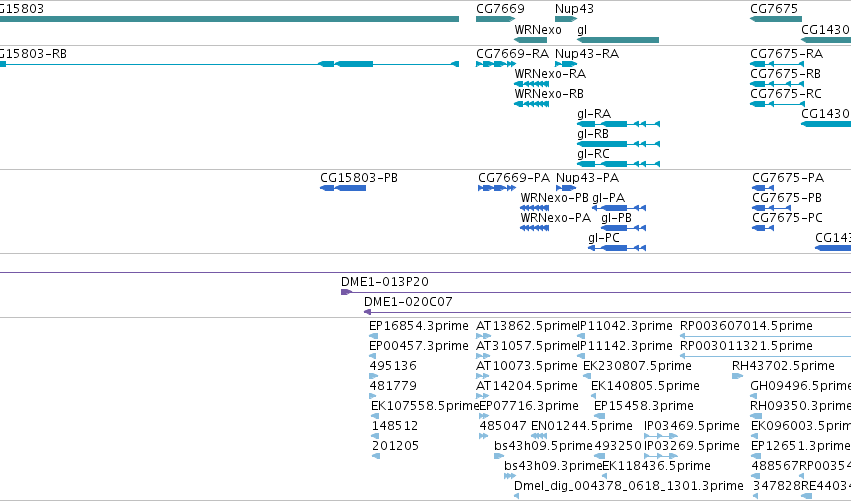
Task: Click the CG7669-RA transcript label
Action: pyautogui.click(x=512, y=54)
